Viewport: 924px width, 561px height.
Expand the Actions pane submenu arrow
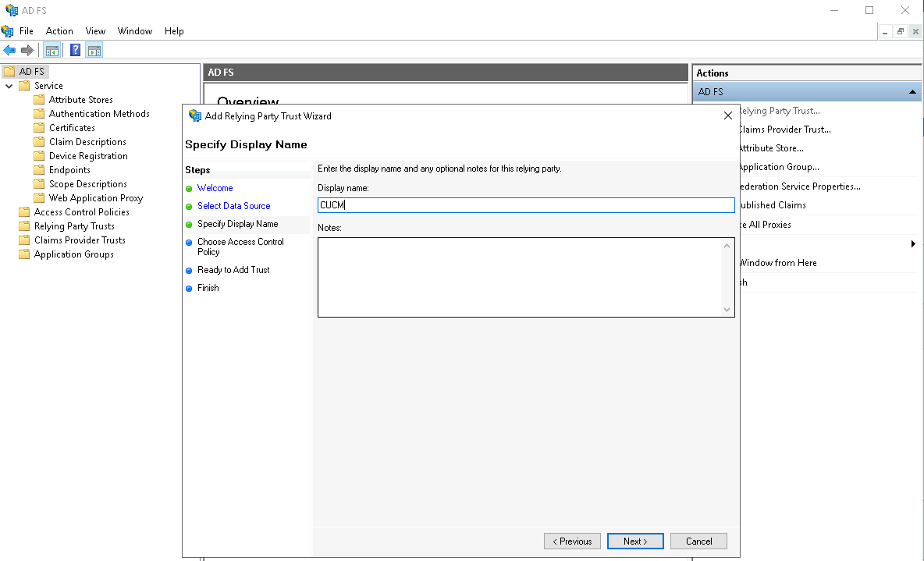pyautogui.click(x=913, y=244)
